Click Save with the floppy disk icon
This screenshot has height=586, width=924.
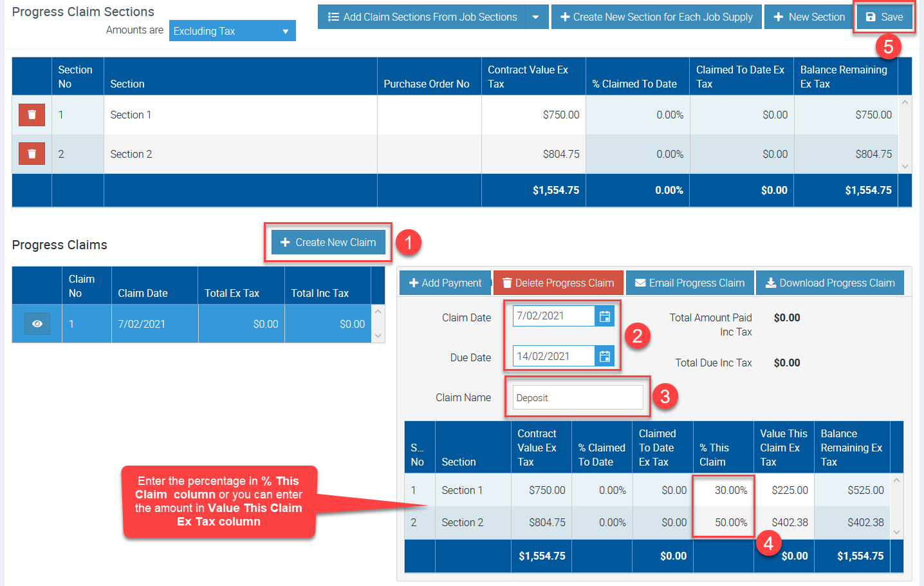pyautogui.click(x=884, y=17)
